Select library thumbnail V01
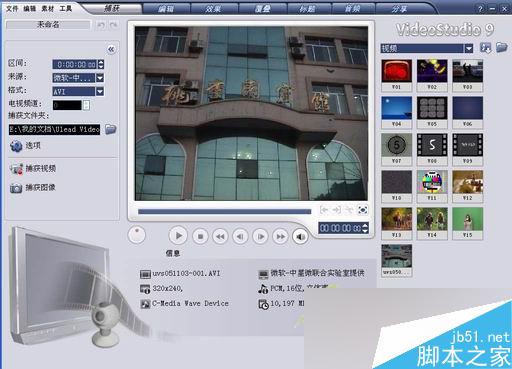This screenshot has height=369, width=512. click(x=396, y=75)
